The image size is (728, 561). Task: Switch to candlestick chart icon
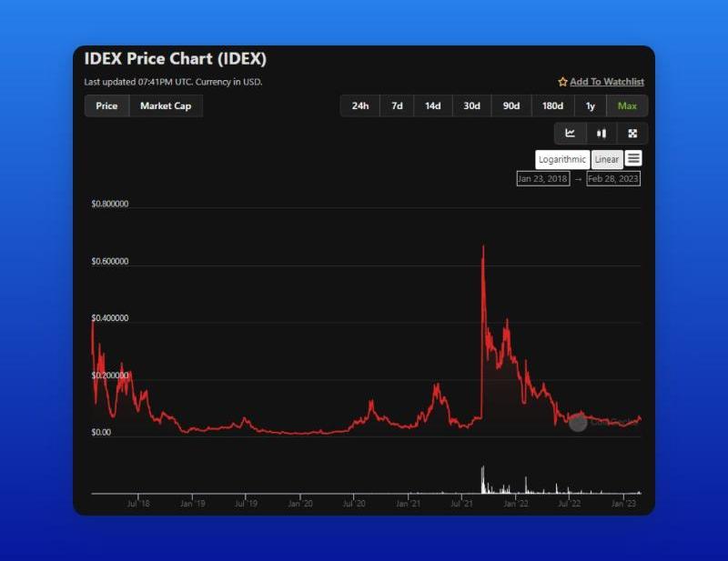pos(602,134)
